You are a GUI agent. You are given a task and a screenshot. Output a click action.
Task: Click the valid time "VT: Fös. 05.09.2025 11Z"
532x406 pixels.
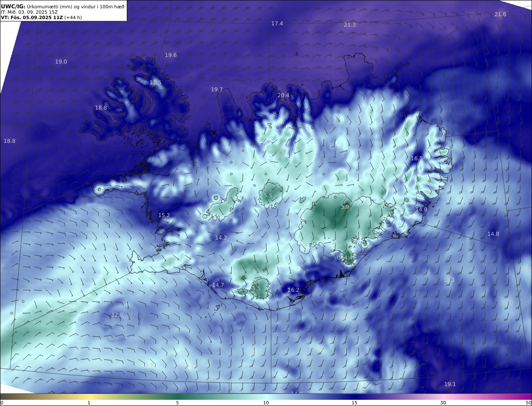coord(32,18)
